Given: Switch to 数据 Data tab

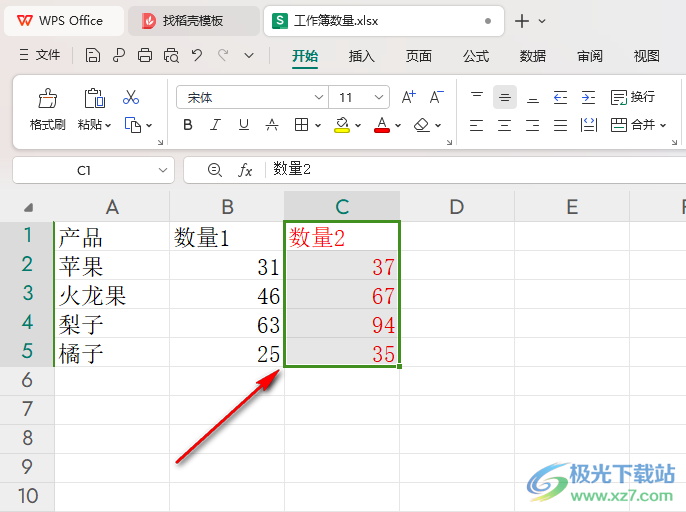Looking at the screenshot, I should coord(532,56).
